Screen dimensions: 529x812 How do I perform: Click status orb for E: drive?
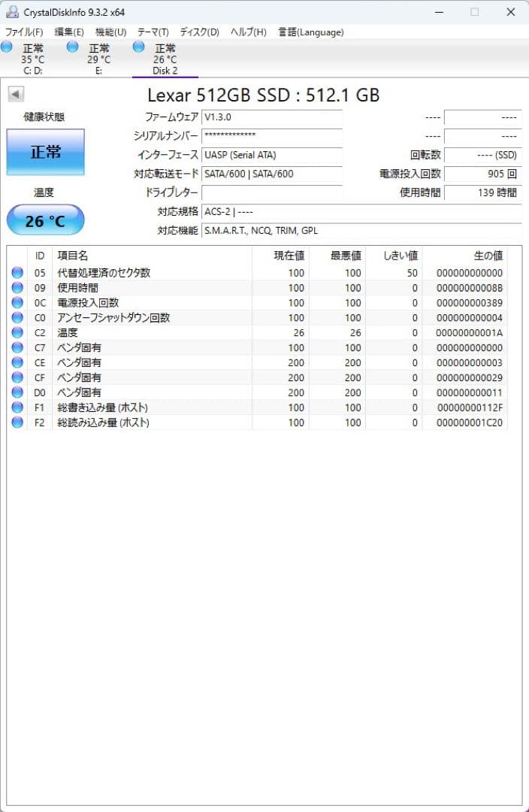[72, 47]
